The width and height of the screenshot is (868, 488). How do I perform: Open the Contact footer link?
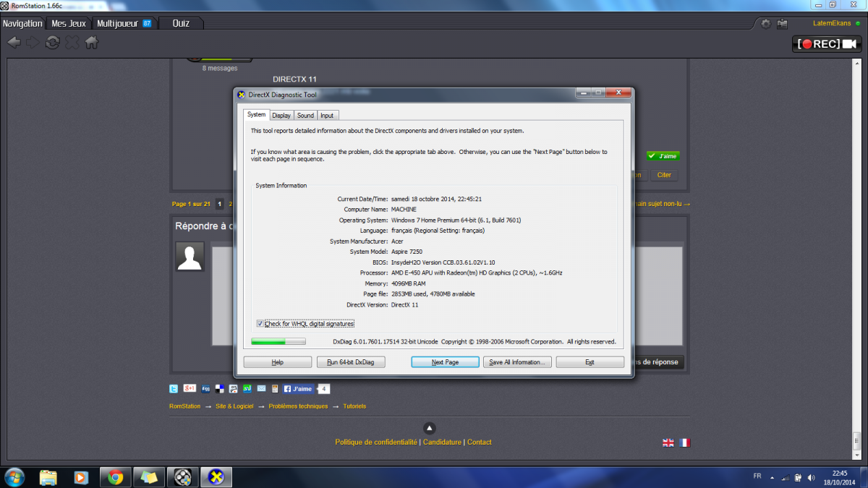[480, 442]
